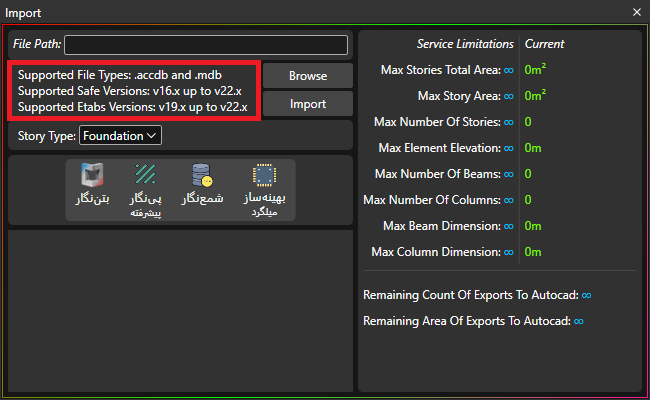This screenshot has height=400, width=650.
Task: Click the Service Limitations header
Action: 465,44
